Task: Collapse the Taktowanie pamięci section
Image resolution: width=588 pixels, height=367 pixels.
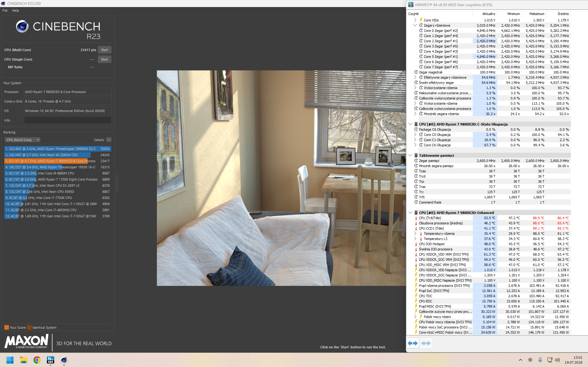Action: point(410,155)
